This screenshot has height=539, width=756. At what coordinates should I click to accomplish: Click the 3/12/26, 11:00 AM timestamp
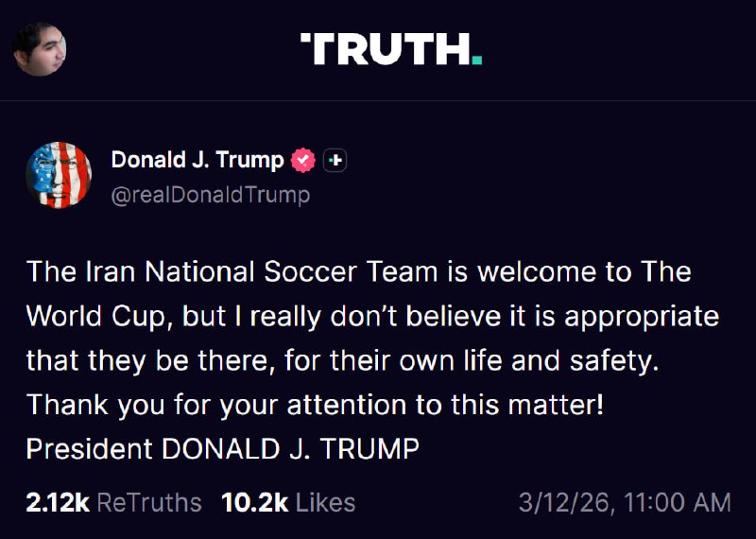coord(624,502)
